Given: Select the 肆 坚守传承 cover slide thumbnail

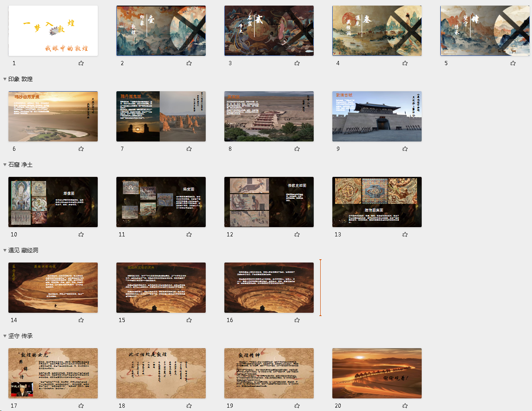Looking at the screenshot, I should (x=485, y=31).
